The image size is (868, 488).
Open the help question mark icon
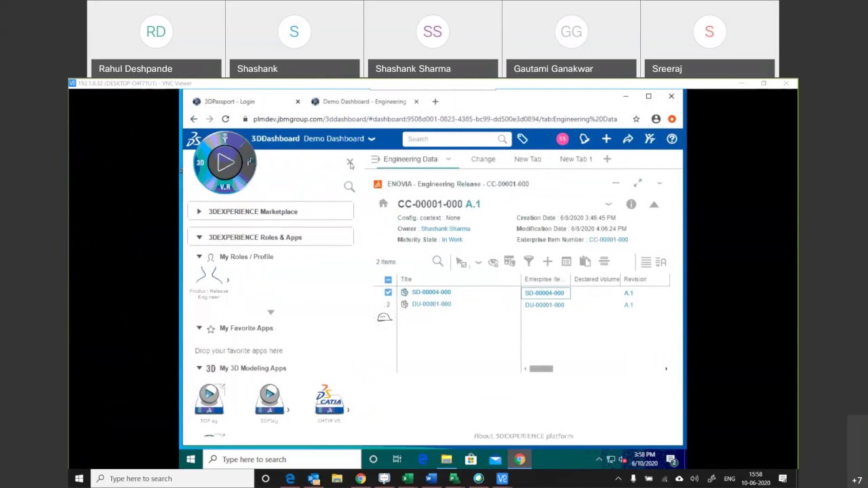672,139
